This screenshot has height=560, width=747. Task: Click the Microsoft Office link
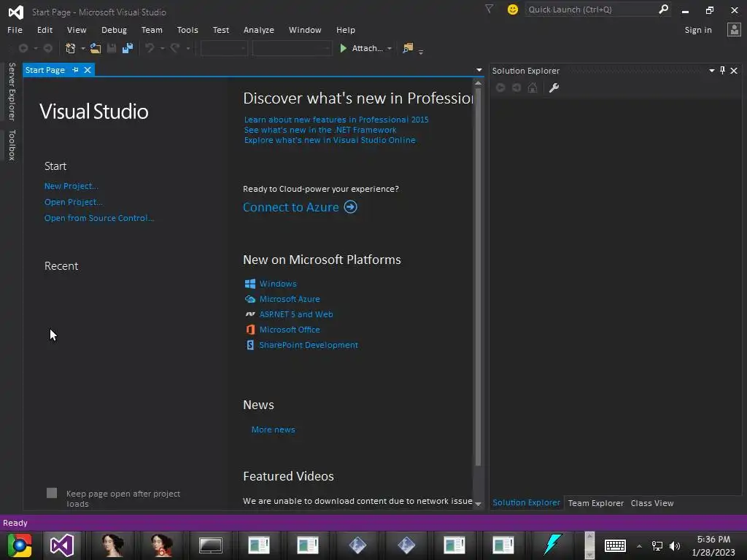click(290, 330)
